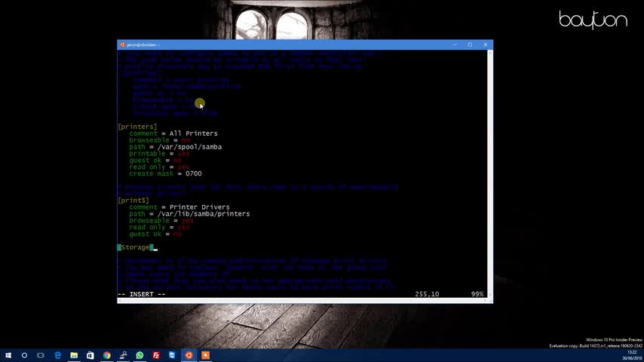Launch Microsoft Edge from the taskbar
Image resolution: width=644 pixels, height=362 pixels.
click(x=57, y=355)
